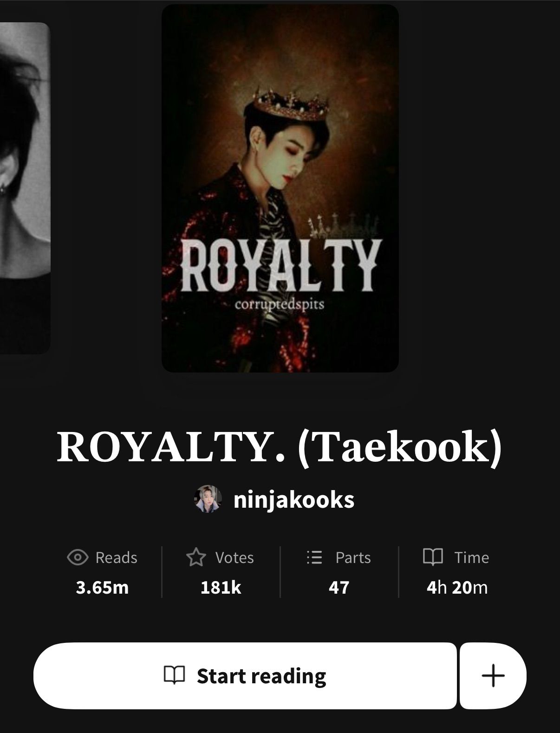Image resolution: width=560 pixels, height=733 pixels.
Task: Open the Parts label to view chapters
Action: [x=353, y=557]
